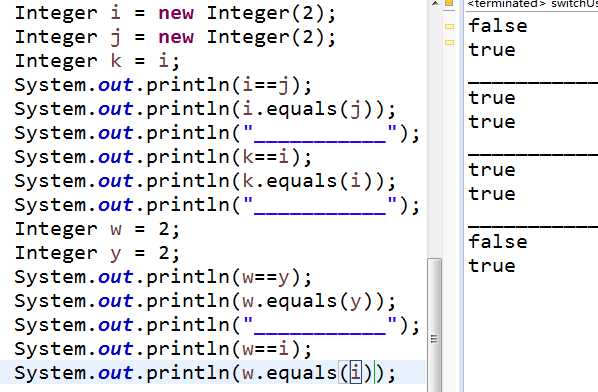Click the first 'false' line in console output
The image size is (598, 392).
coord(498,26)
